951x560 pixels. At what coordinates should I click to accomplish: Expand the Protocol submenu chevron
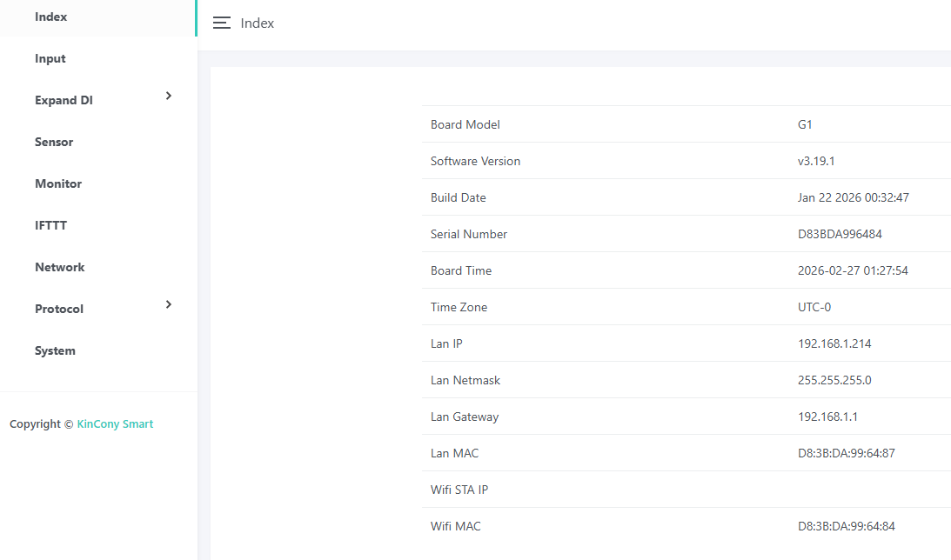[x=169, y=304]
